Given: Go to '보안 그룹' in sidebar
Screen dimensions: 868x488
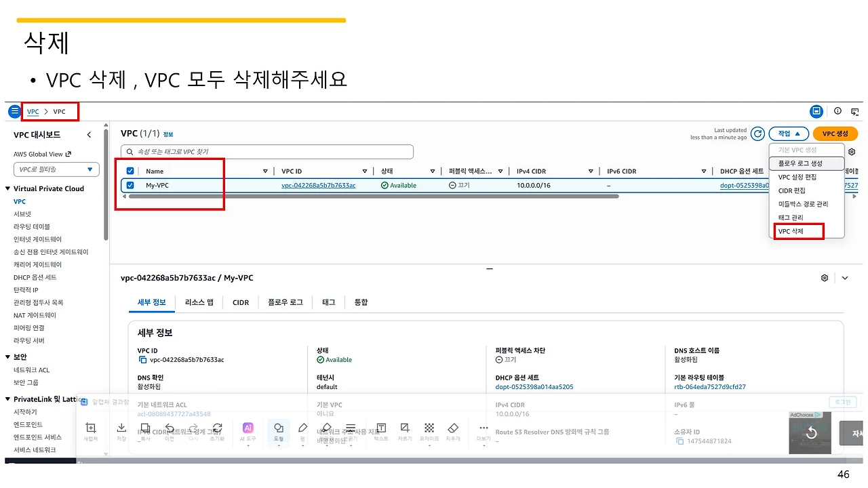Looking at the screenshot, I should click(26, 383).
